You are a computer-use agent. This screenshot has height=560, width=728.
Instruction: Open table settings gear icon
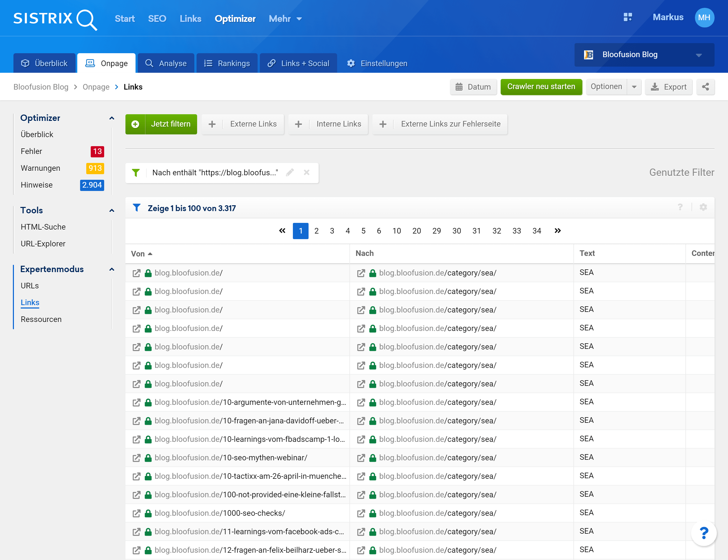pos(703,207)
